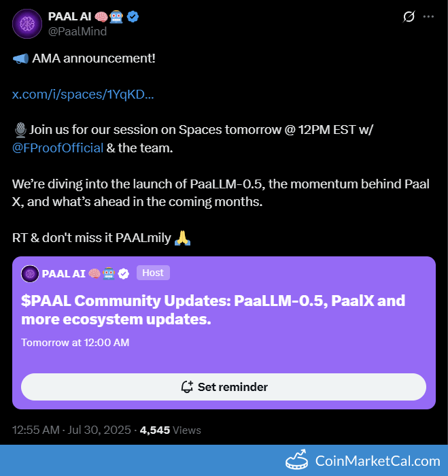Click the host avatar inside the purple Space card
This screenshot has width=448, height=476.
click(30, 273)
